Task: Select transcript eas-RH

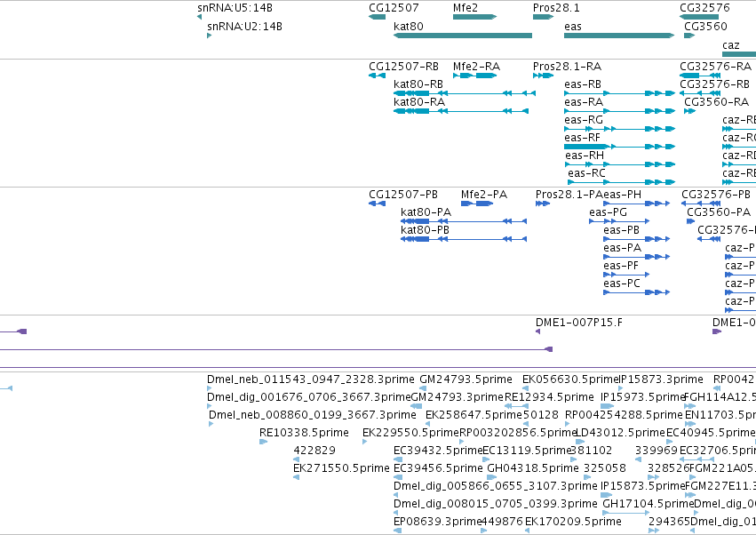Action: 620,164
